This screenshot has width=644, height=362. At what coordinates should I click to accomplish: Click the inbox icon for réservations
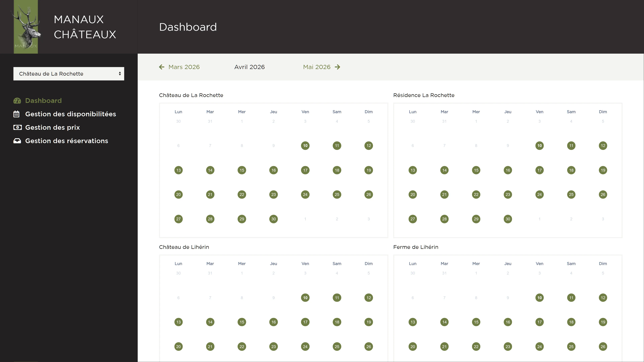[x=17, y=141]
